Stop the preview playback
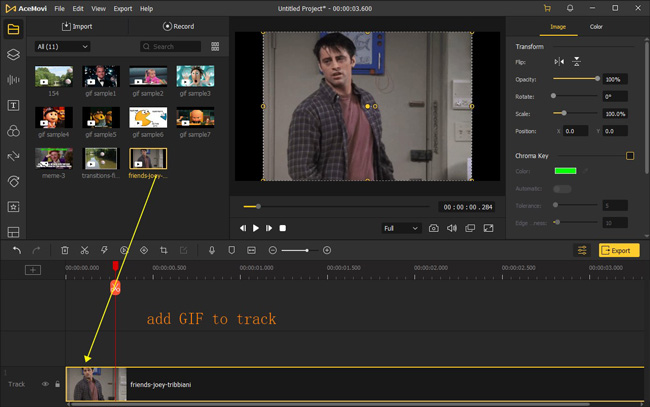The image size is (650, 407). pyautogui.click(x=283, y=228)
